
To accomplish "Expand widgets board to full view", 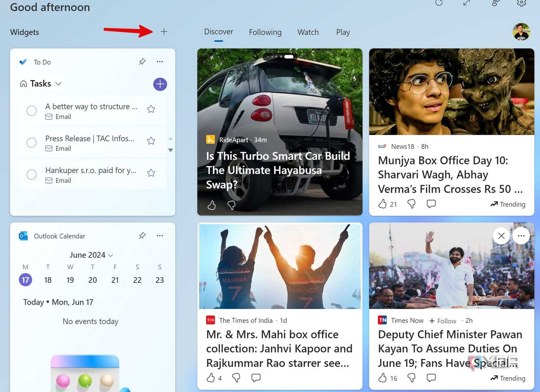I will (467, 3).
